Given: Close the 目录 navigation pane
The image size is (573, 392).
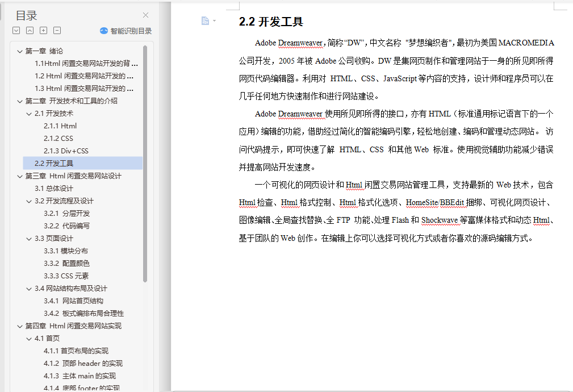Looking at the screenshot, I should 145,15.
